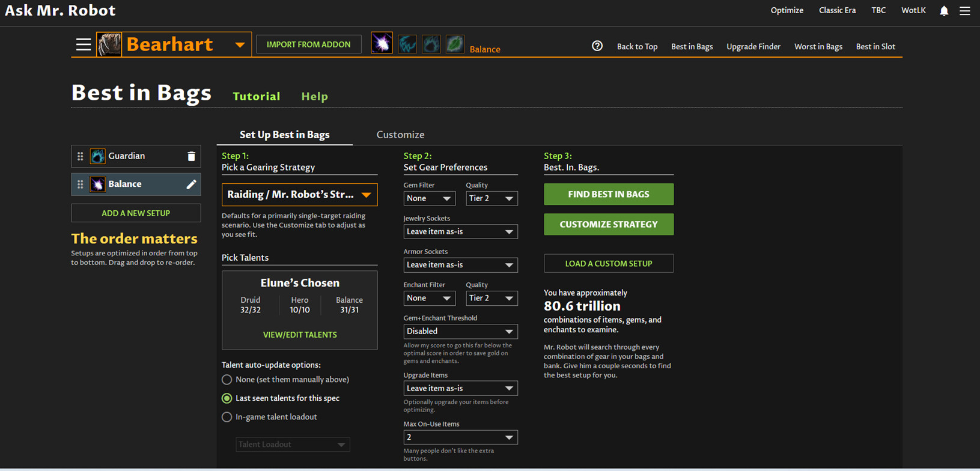
Task: Delete the Guardian setup with trash icon
Action: pyautogui.click(x=191, y=156)
